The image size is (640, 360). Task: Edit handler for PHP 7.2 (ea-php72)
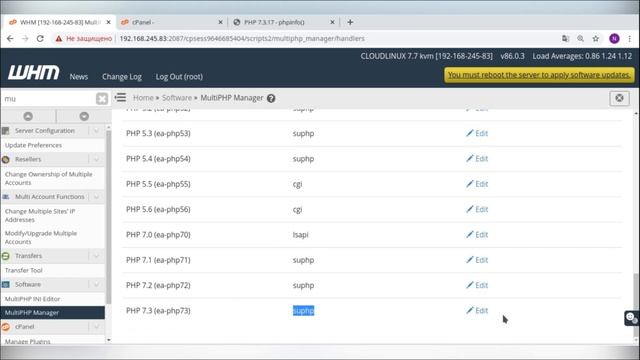point(477,285)
